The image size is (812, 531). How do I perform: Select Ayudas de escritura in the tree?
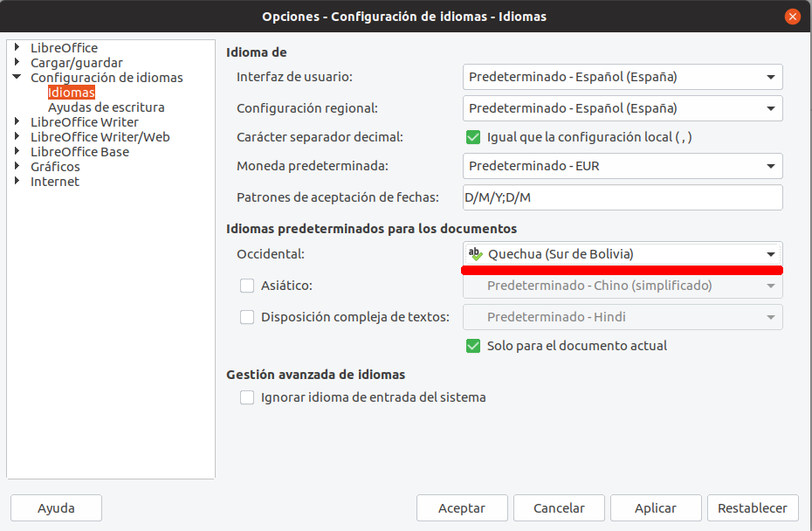tap(107, 107)
